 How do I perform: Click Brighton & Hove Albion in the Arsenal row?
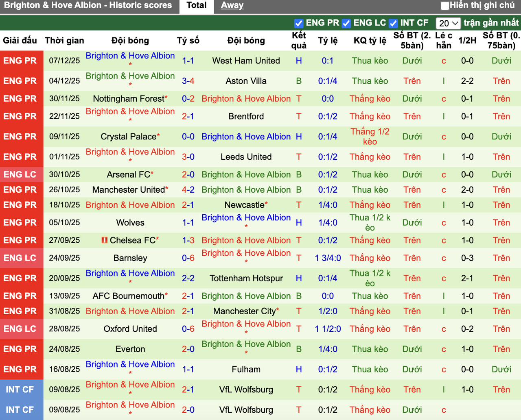tap(246, 174)
